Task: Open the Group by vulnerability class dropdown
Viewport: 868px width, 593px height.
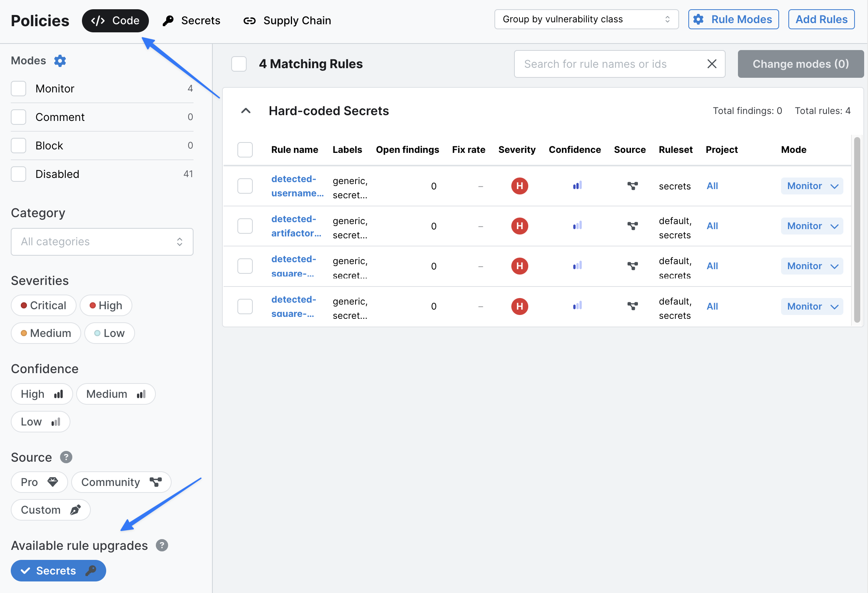Action: [586, 19]
